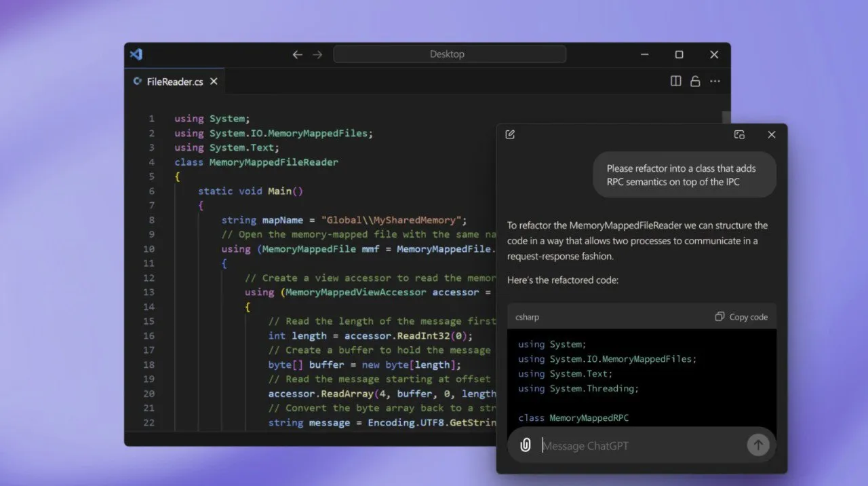868x486 pixels.
Task: Start a new chat with compose icon
Action: pyautogui.click(x=510, y=134)
